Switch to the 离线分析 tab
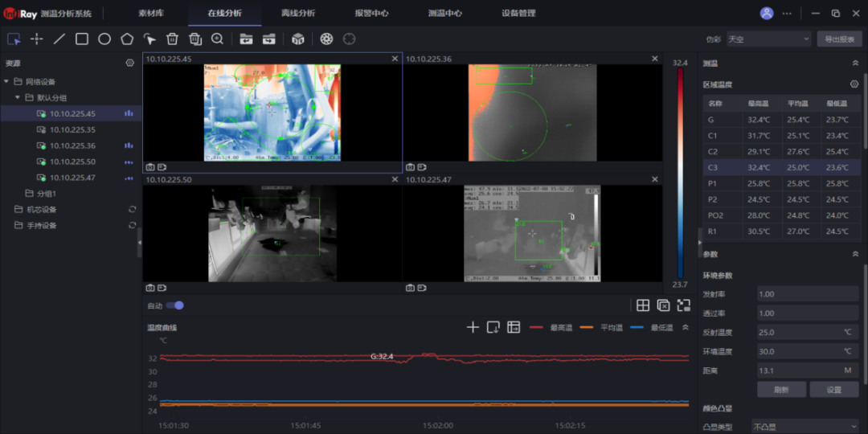Image resolution: width=868 pixels, height=434 pixels. pyautogui.click(x=297, y=14)
